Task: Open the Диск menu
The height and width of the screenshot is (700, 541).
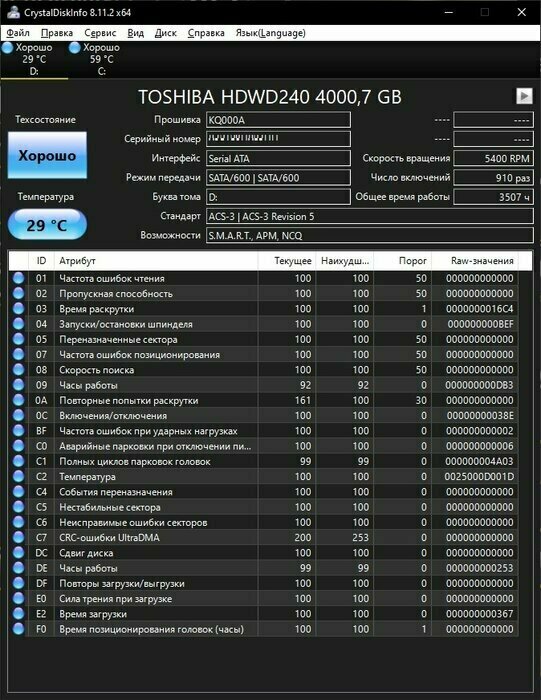Action: pyautogui.click(x=166, y=33)
